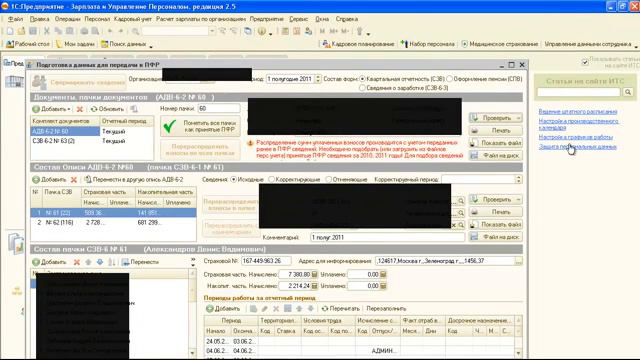640x360 pixels.
Task: Click Перечитать refresh in Периоды работы toolbar
Action: (x=340, y=309)
